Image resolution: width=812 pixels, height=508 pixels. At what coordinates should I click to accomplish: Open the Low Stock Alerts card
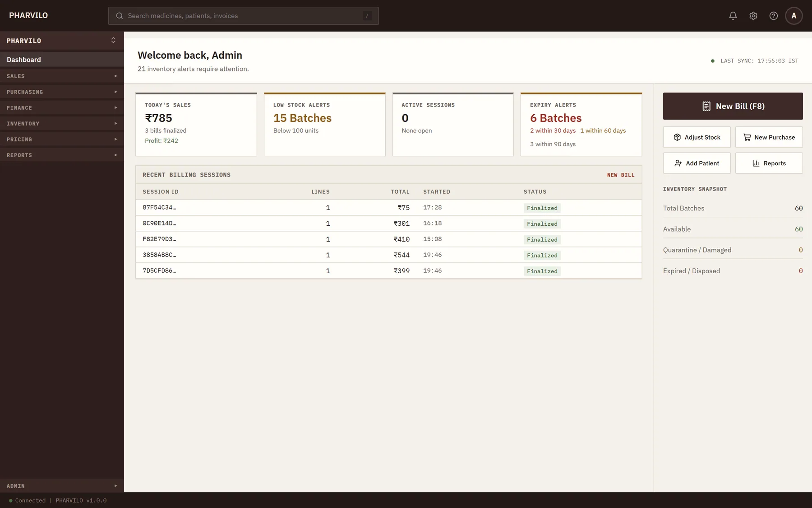[x=325, y=125]
